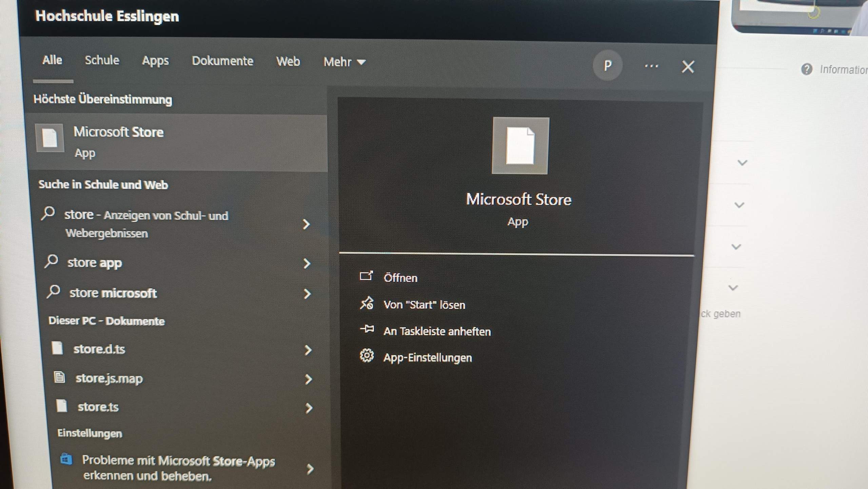868x489 pixels.
Task: Expand arrow beside Store-Apps troubleshooter
Action: pos(310,469)
